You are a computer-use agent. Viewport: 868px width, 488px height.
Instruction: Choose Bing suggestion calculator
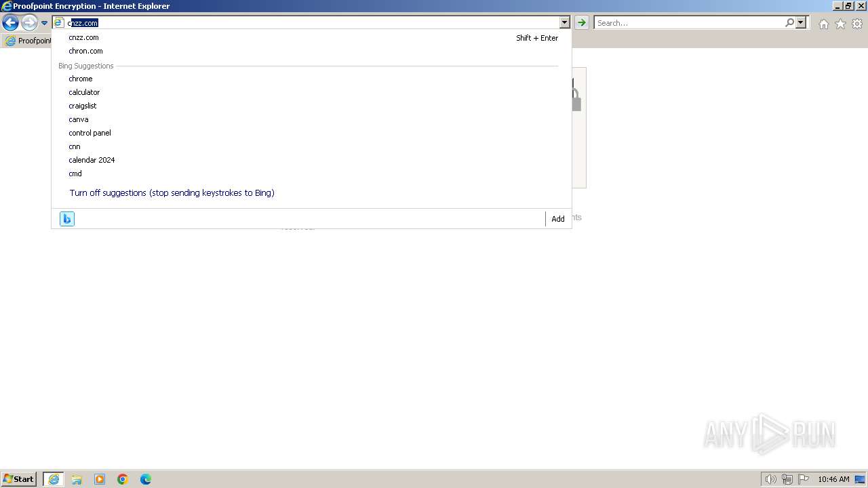[x=312, y=92]
